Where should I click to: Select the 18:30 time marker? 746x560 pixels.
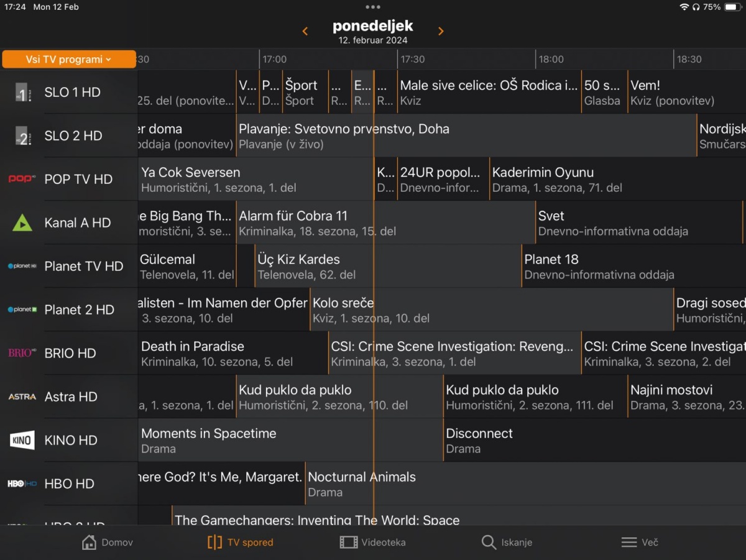689,60
